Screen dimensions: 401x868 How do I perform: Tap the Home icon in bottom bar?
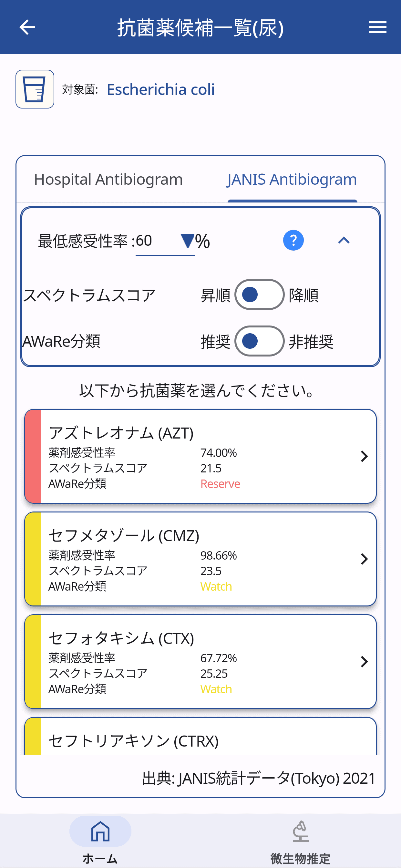(100, 832)
